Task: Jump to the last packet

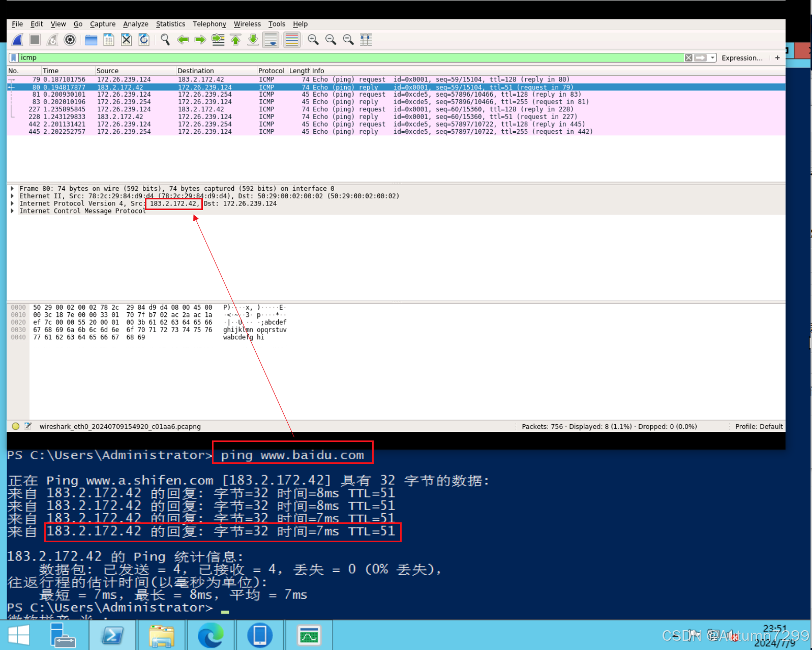Action: pyautogui.click(x=253, y=40)
